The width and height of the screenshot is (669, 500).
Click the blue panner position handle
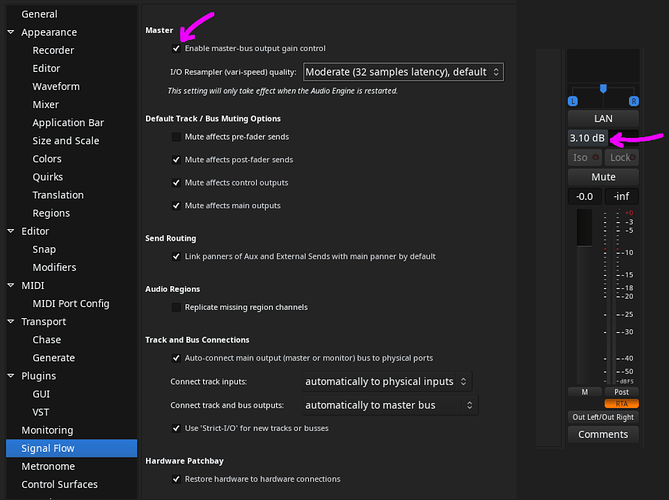603,89
